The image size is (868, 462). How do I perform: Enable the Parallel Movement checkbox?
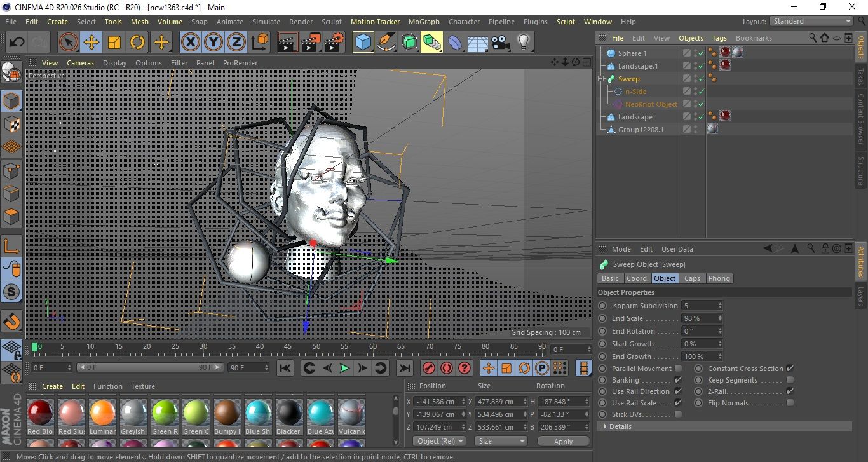pyautogui.click(x=678, y=369)
